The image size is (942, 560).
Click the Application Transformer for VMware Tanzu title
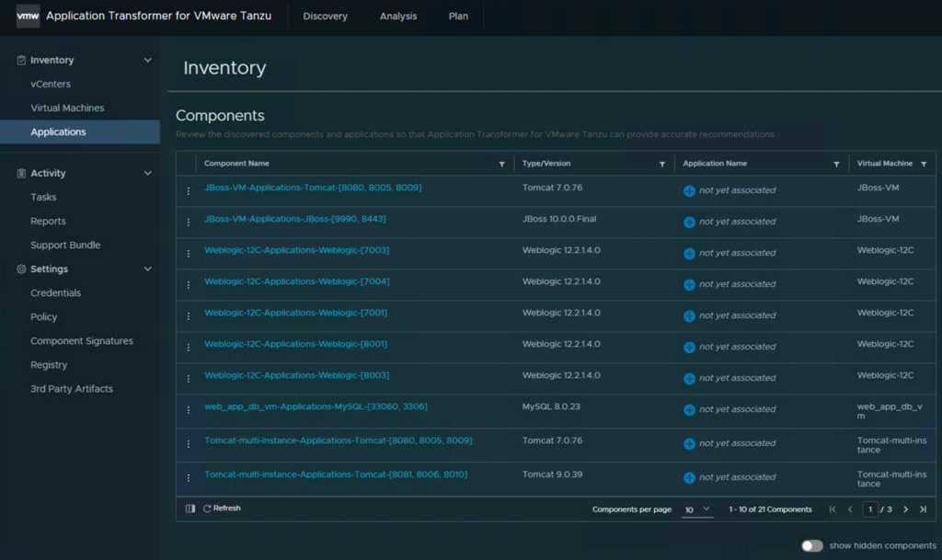click(158, 17)
